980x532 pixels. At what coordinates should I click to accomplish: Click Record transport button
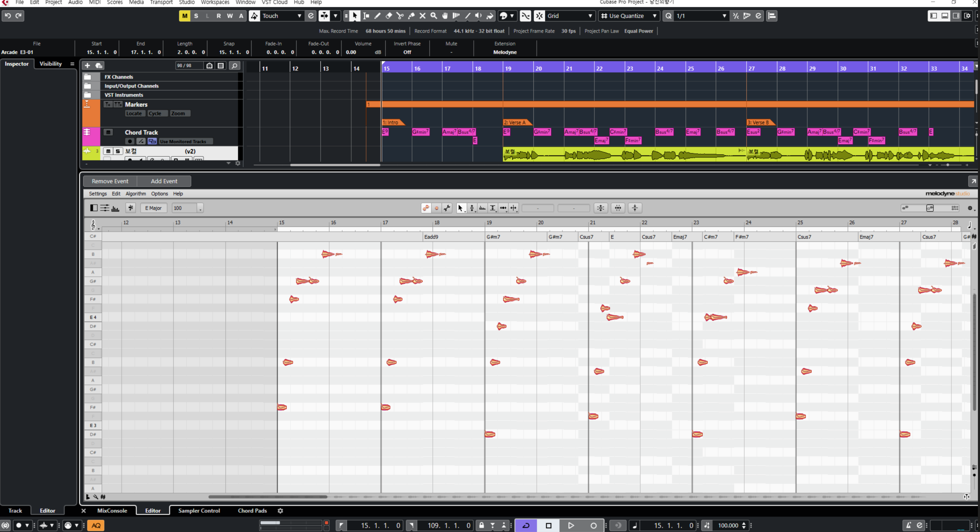593,525
